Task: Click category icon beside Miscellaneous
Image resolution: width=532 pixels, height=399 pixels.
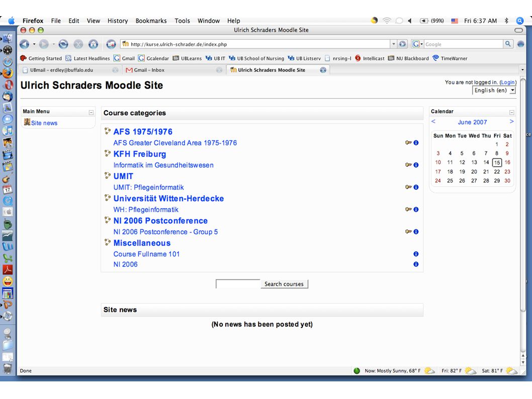Action: (108, 243)
